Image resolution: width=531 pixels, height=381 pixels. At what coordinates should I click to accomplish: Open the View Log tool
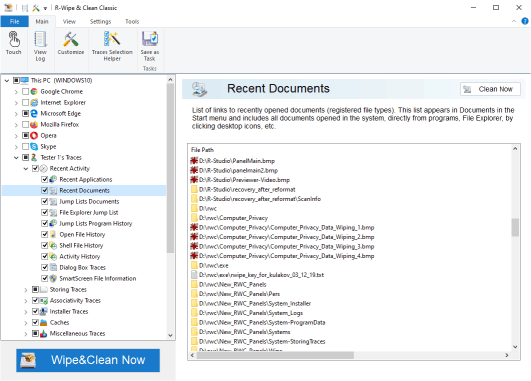(40, 46)
